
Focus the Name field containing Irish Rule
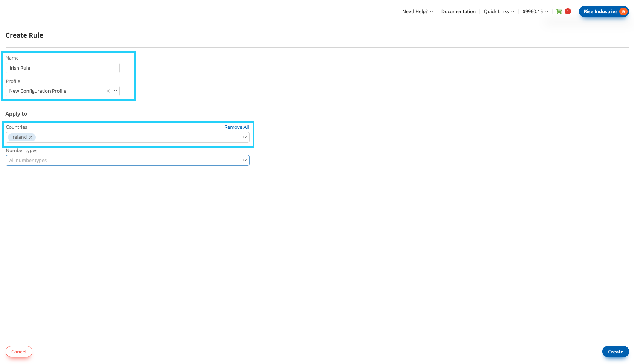tap(63, 68)
